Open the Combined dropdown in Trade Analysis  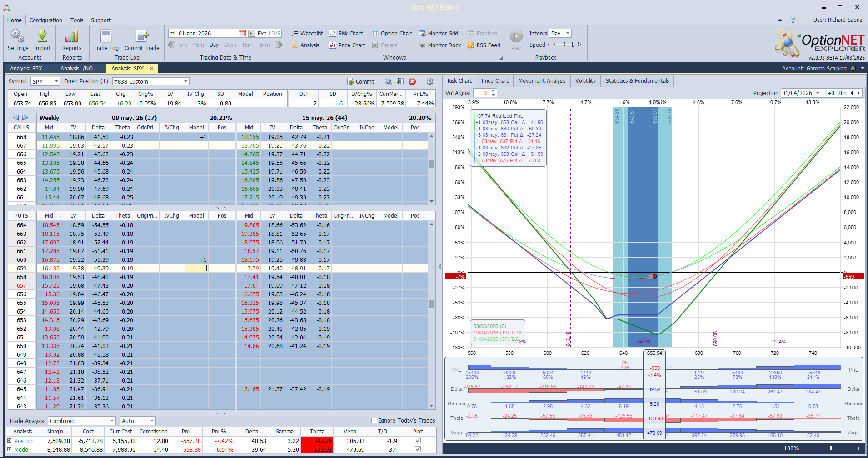81,420
